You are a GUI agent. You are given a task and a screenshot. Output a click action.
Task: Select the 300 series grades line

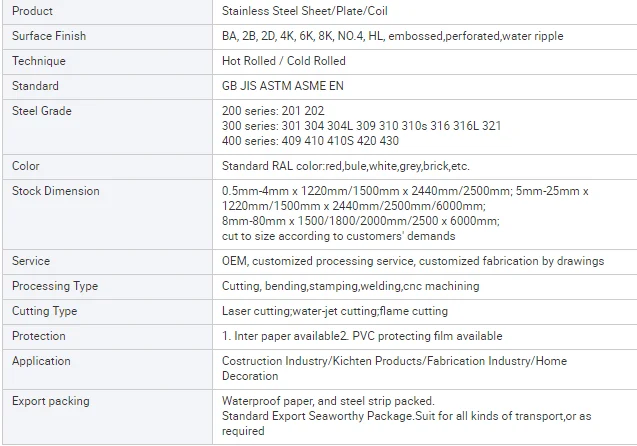coord(361,126)
